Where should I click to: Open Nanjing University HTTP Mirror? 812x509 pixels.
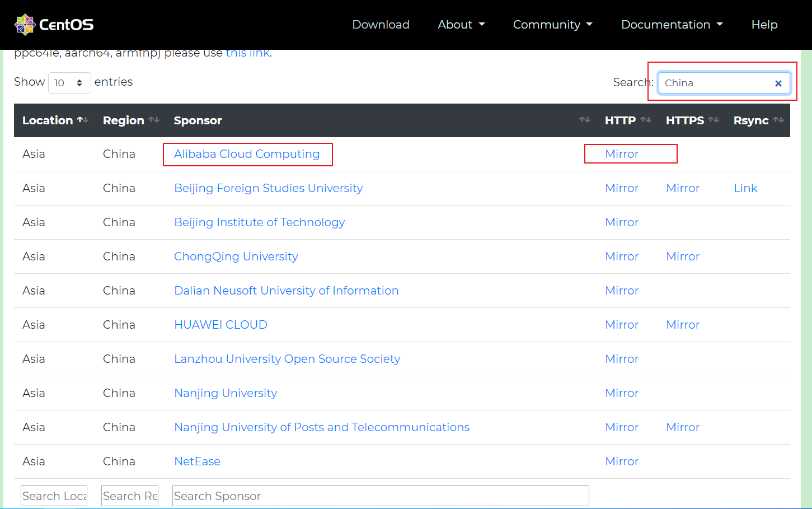622,393
